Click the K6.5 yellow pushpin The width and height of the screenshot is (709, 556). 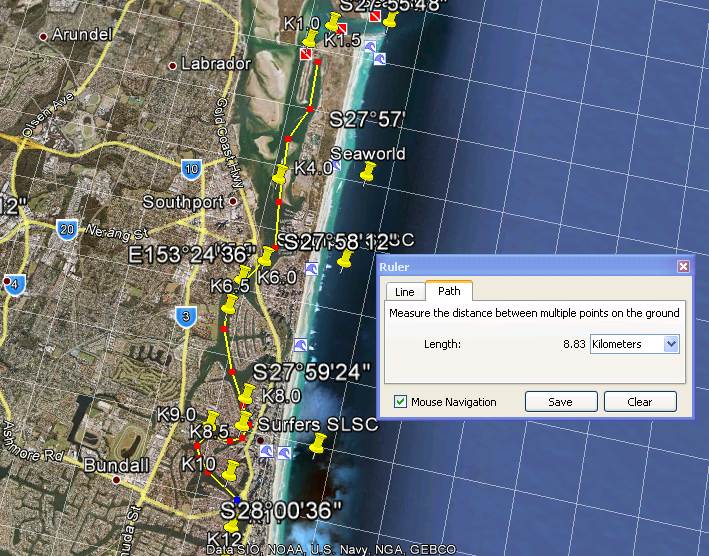(x=243, y=272)
